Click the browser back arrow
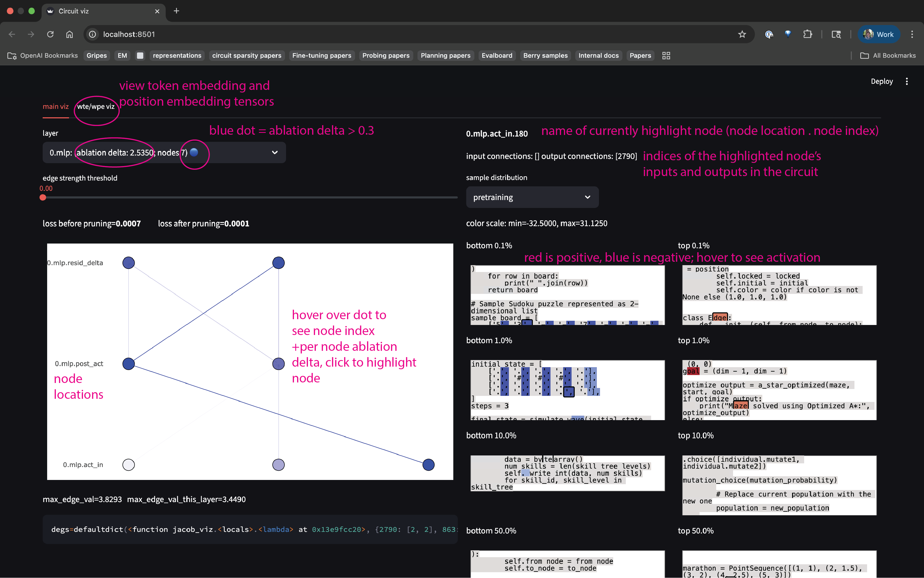Image resolution: width=924 pixels, height=578 pixels. tap(12, 34)
